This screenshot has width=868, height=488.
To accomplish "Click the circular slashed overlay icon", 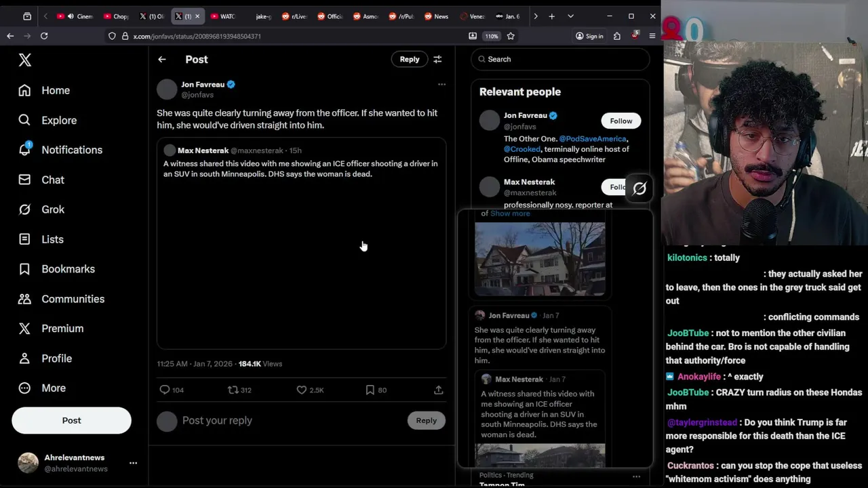I will click(639, 189).
